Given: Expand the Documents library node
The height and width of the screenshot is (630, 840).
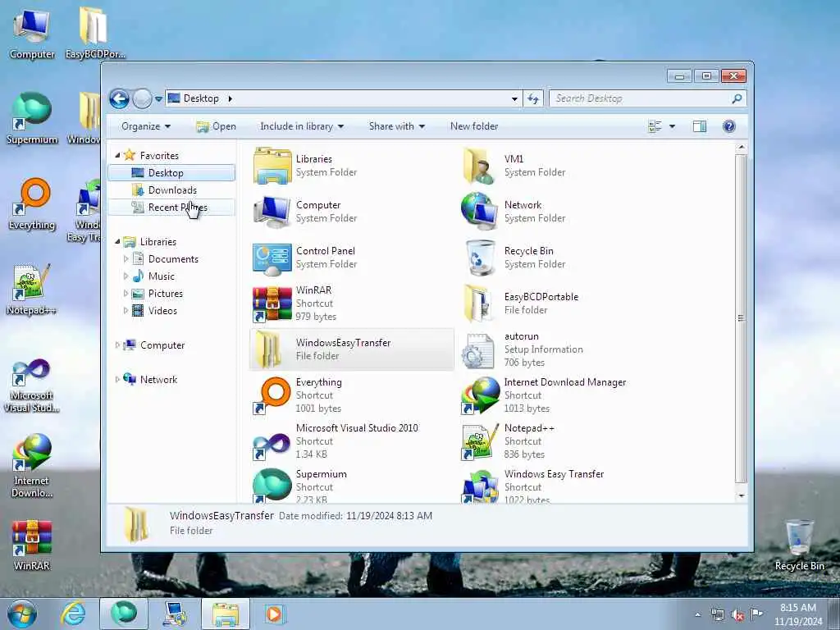Looking at the screenshot, I should pos(126,259).
